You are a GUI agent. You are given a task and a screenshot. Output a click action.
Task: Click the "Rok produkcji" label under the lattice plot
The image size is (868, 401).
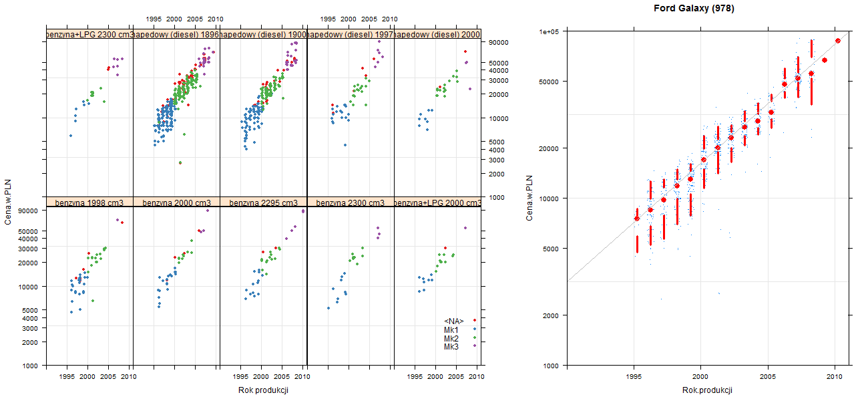tap(263, 390)
